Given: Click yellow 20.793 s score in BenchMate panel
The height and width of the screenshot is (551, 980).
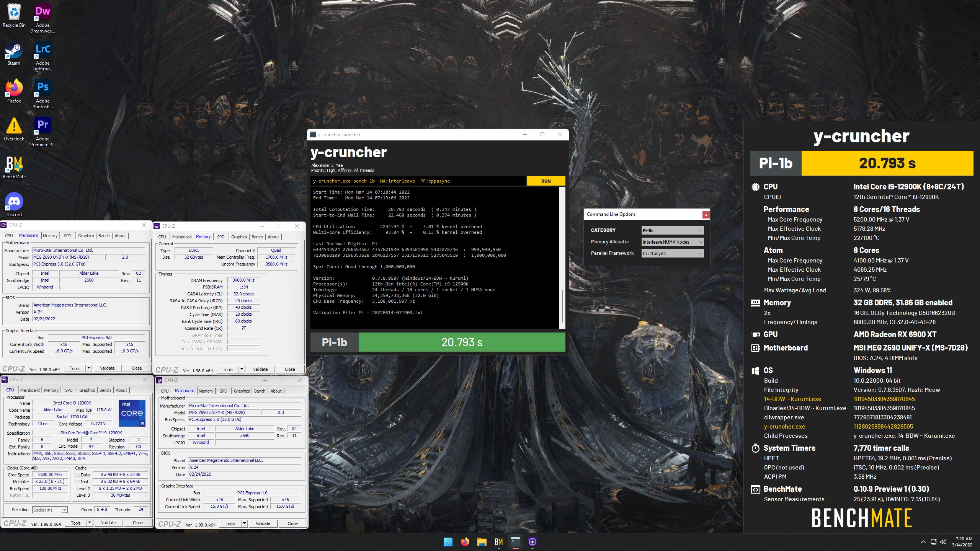Looking at the screenshot, I should coord(887,163).
